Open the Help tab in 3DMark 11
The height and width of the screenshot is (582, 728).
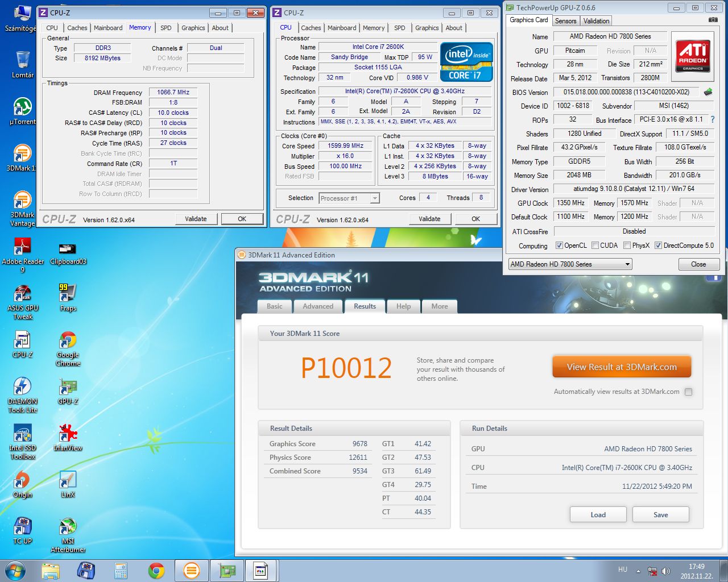(403, 306)
